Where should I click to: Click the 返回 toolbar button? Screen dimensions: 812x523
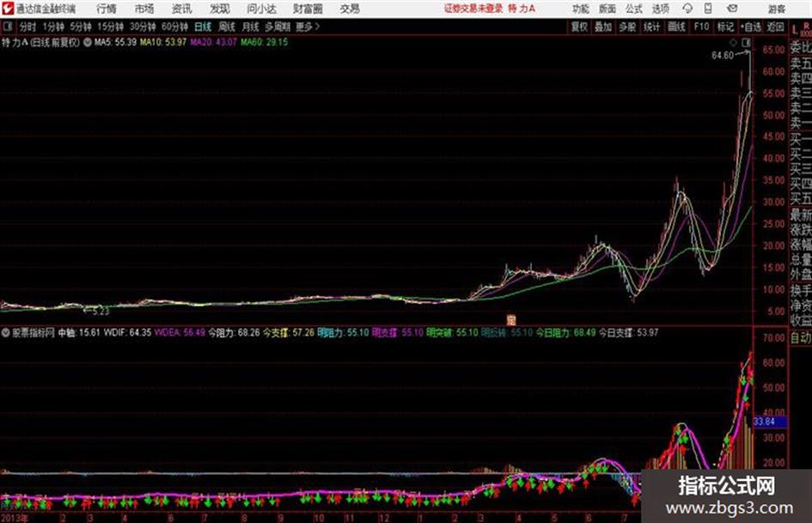point(775,27)
